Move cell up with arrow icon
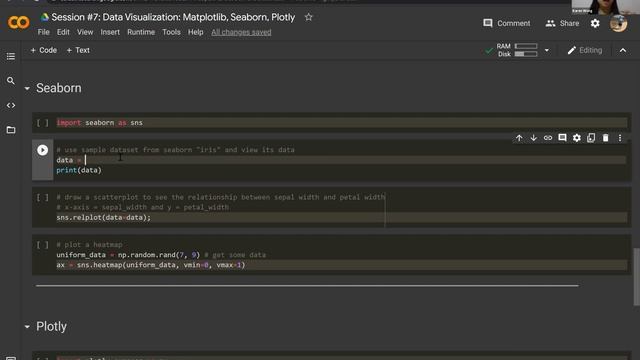 519,138
